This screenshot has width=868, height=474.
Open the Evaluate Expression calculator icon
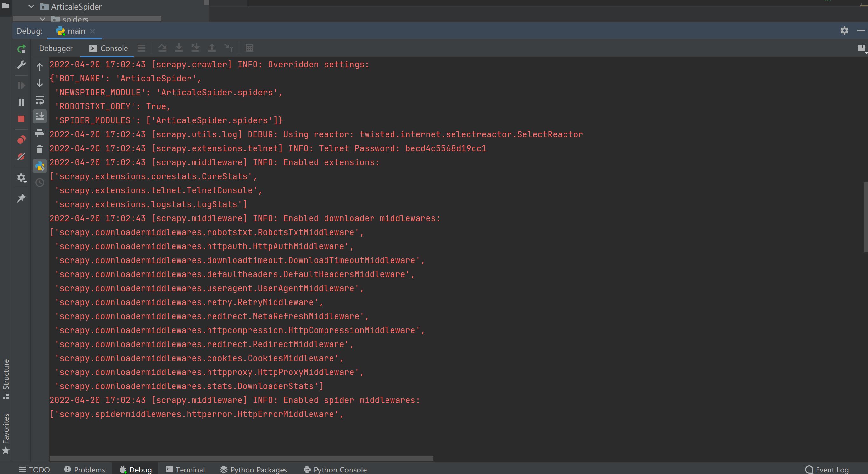point(249,48)
